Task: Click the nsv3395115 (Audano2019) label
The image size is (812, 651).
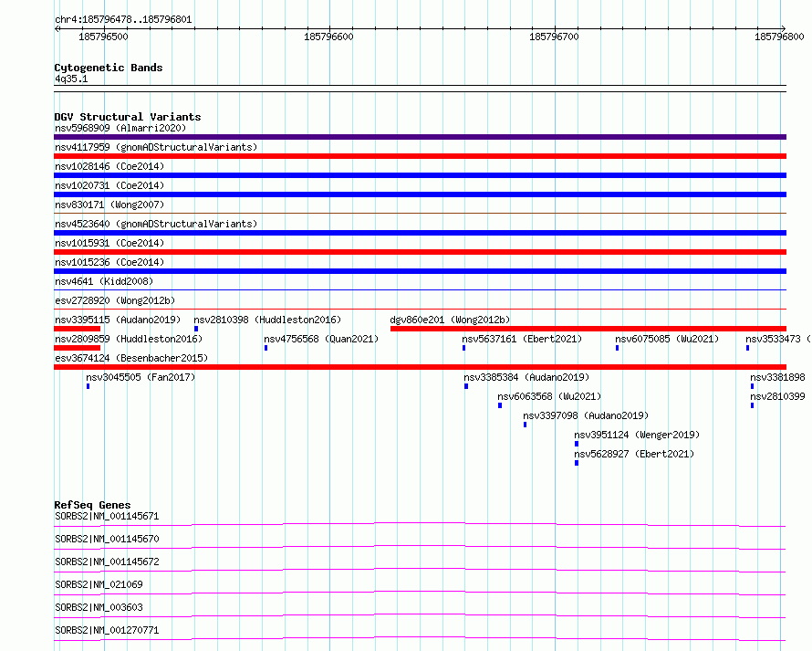Action: coord(118,320)
